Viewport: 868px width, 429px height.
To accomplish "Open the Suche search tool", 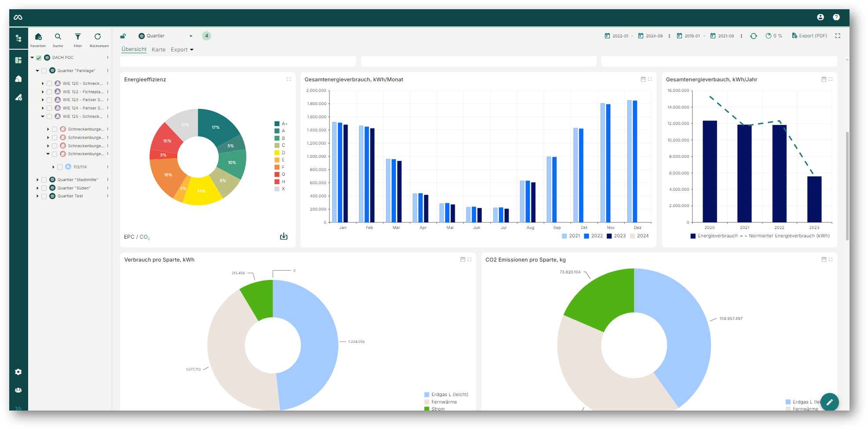I will point(58,37).
